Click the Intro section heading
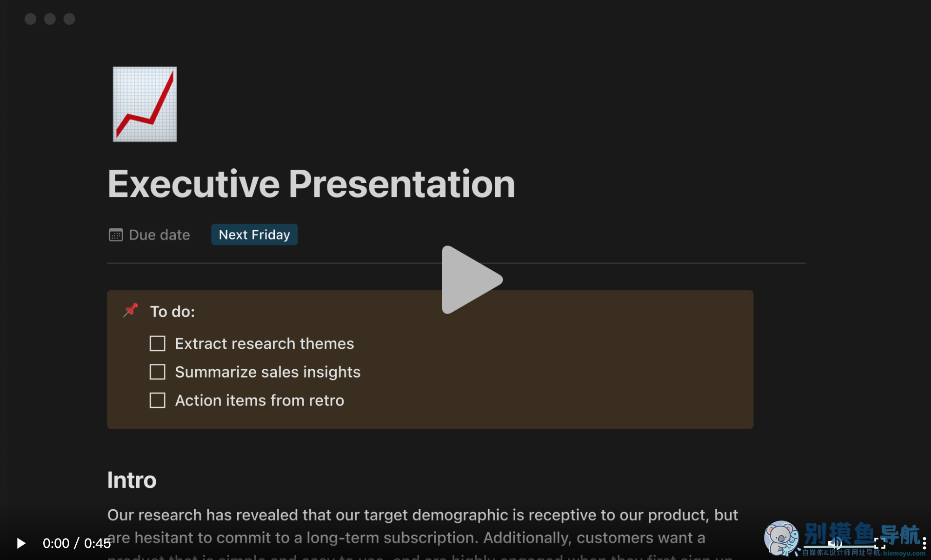Screen dimensions: 931x560 click(132, 480)
